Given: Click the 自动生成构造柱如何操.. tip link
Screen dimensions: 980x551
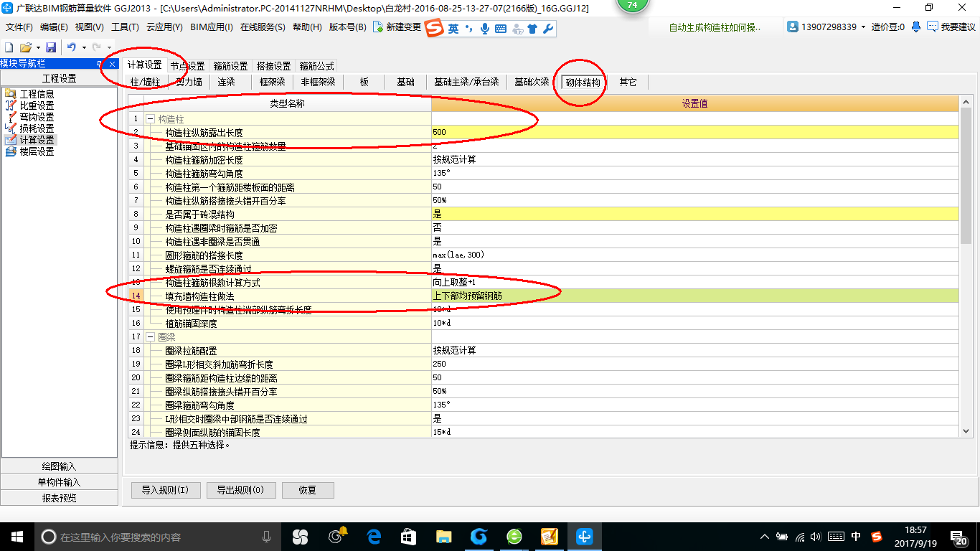Looking at the screenshot, I should tap(715, 27).
